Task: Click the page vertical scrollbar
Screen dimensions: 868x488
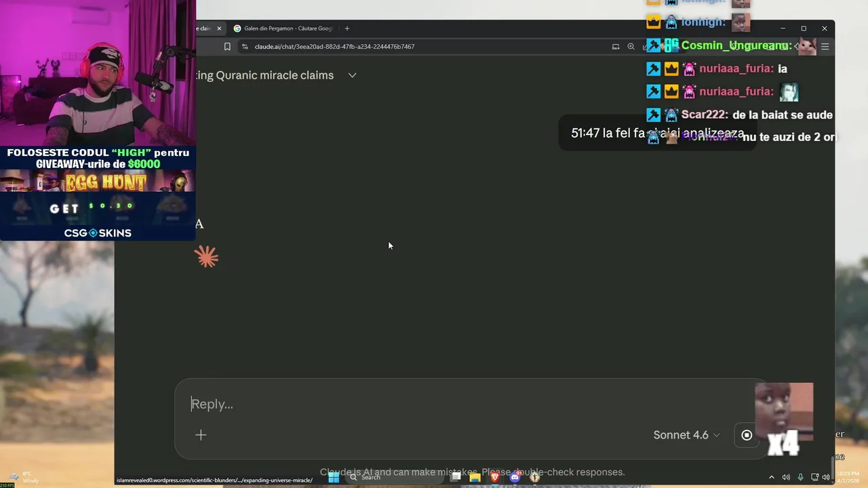Action: [x=833, y=466]
